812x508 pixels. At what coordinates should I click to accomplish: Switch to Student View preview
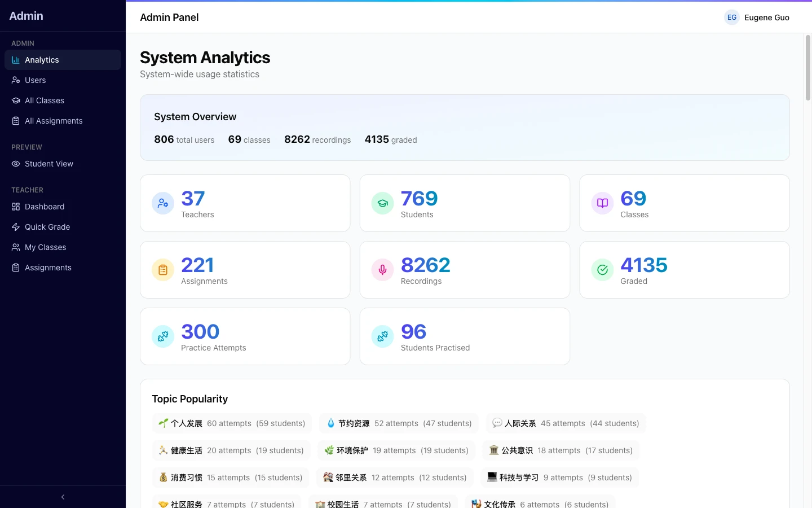point(63,164)
